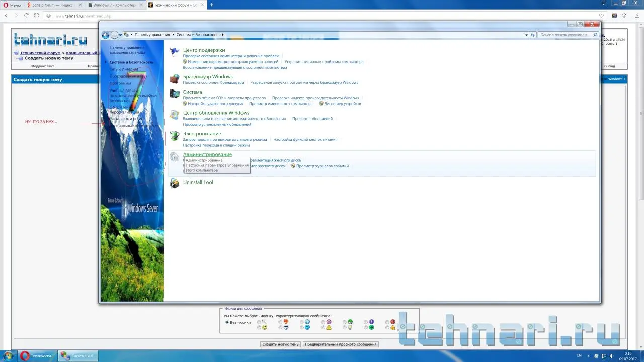Image resolution: width=644 pixels, height=362 pixels.
Task: Expand breadcrumb arrow after Панель управления
Action: (x=174, y=35)
